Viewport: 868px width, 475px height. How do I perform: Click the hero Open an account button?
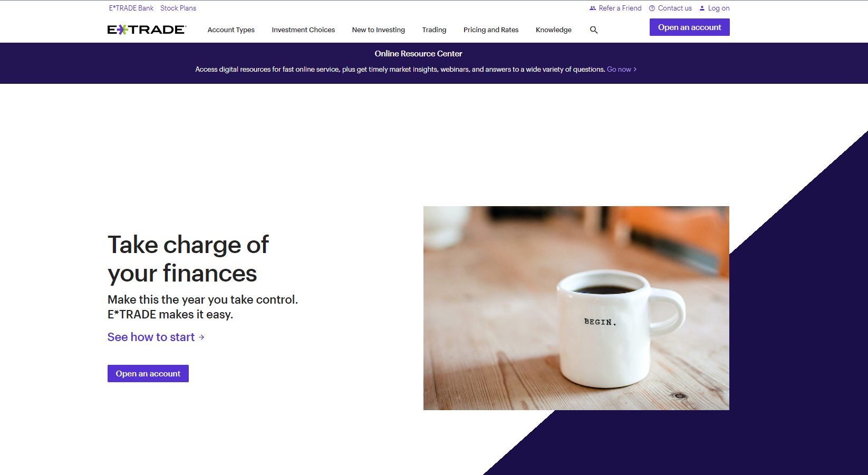coord(148,374)
